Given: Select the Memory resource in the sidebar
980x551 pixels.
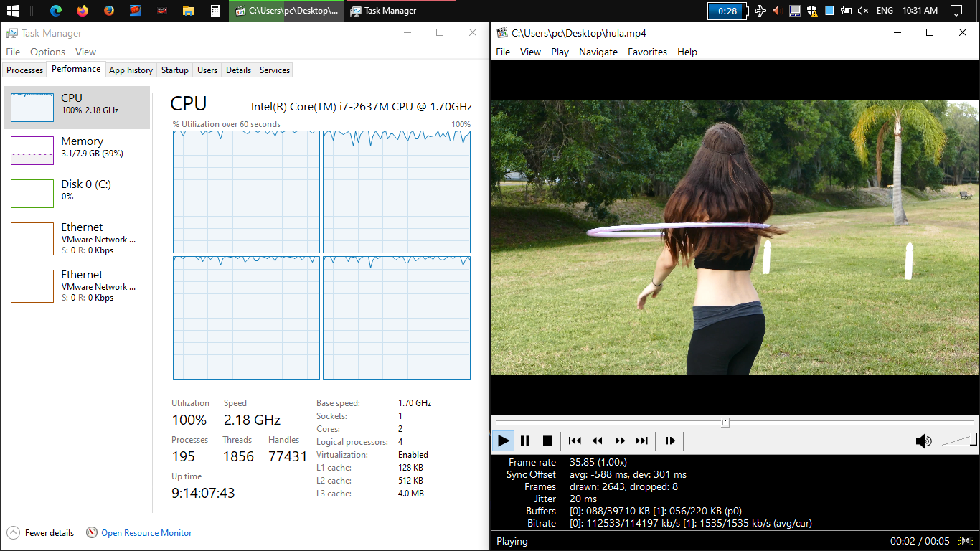Looking at the screenshot, I should click(x=77, y=151).
